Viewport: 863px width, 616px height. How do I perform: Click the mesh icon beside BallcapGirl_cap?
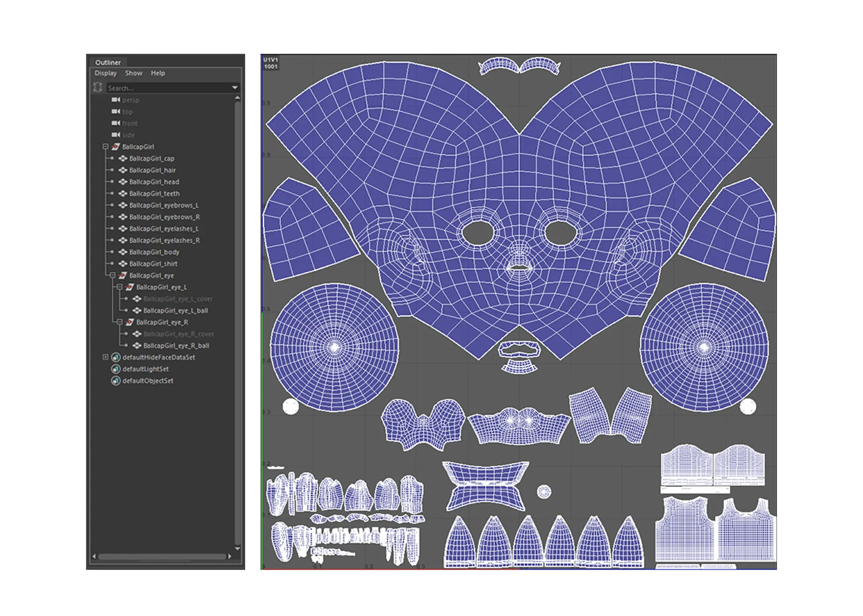pyautogui.click(x=122, y=159)
